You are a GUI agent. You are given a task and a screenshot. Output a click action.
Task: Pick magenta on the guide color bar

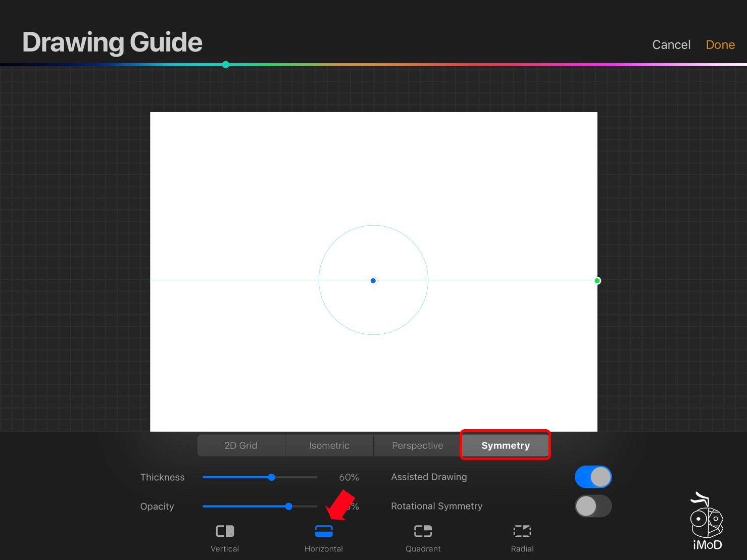pyautogui.click(x=606, y=65)
